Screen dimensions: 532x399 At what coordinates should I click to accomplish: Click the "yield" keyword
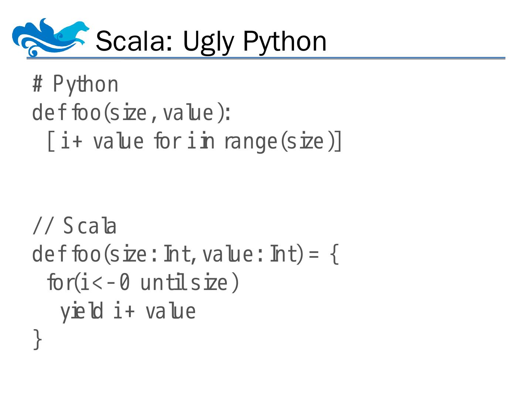(x=81, y=311)
